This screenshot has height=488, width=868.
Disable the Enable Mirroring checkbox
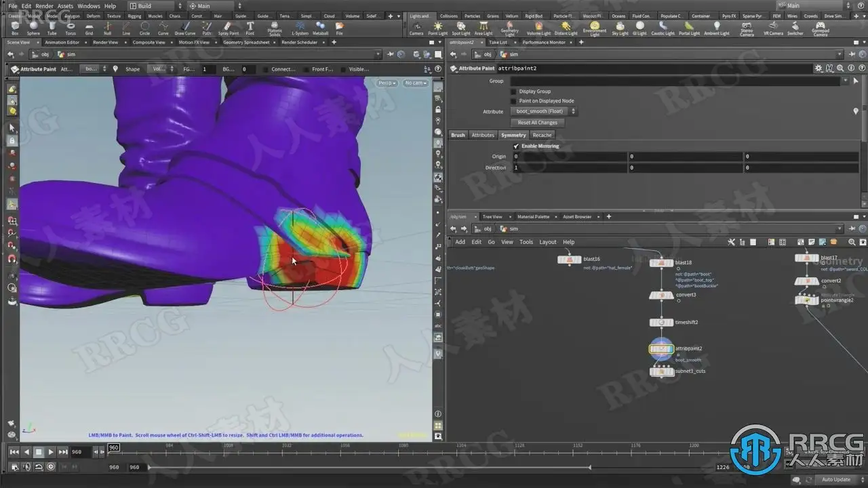coord(516,146)
